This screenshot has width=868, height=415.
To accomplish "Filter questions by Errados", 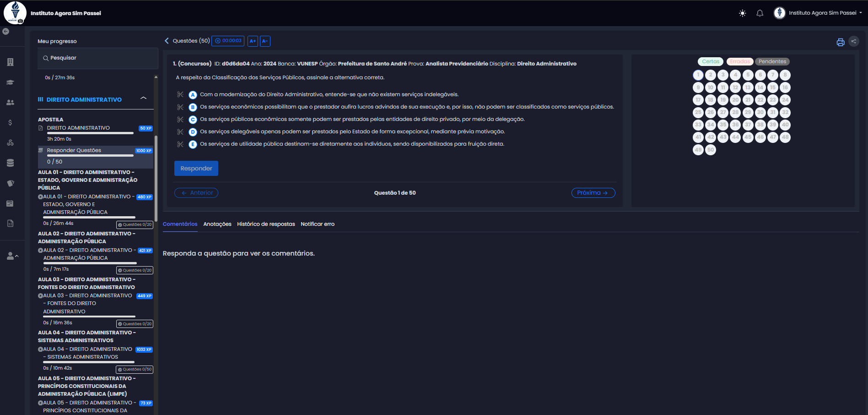I will (739, 61).
